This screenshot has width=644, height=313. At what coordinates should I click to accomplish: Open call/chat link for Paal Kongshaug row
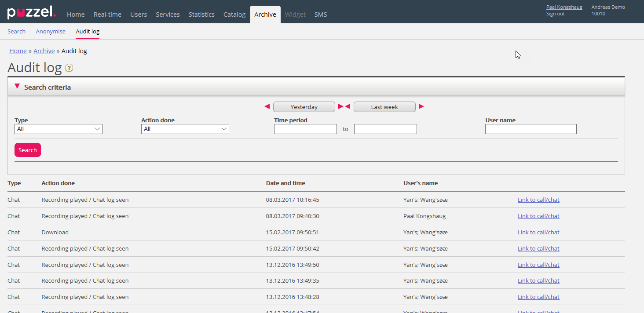(x=538, y=216)
